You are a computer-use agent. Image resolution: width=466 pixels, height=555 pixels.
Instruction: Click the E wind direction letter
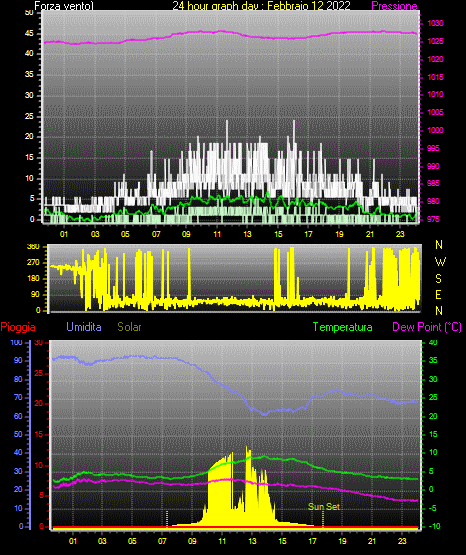(x=438, y=294)
